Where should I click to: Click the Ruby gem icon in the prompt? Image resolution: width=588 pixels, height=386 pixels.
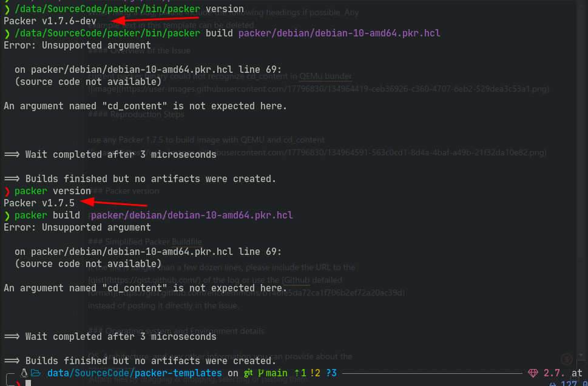coord(533,373)
